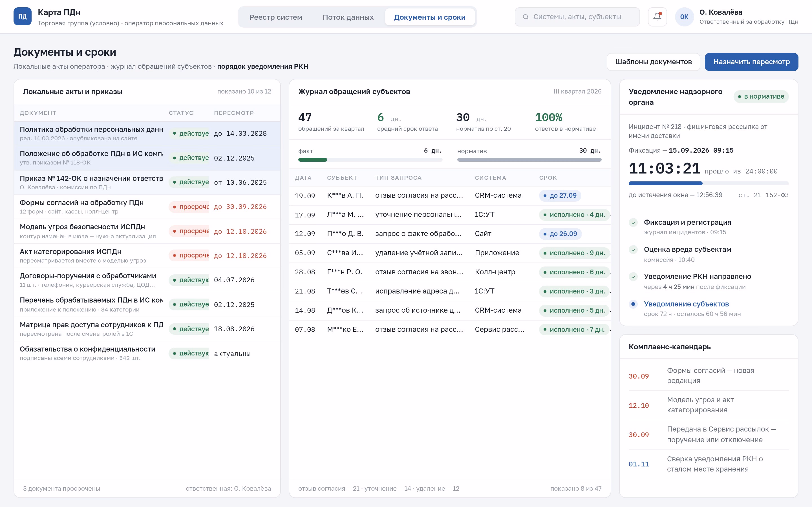This screenshot has height=507, width=812.
Task: Click checkmark icon beside Уведомление РКН направлено
Action: (x=633, y=277)
